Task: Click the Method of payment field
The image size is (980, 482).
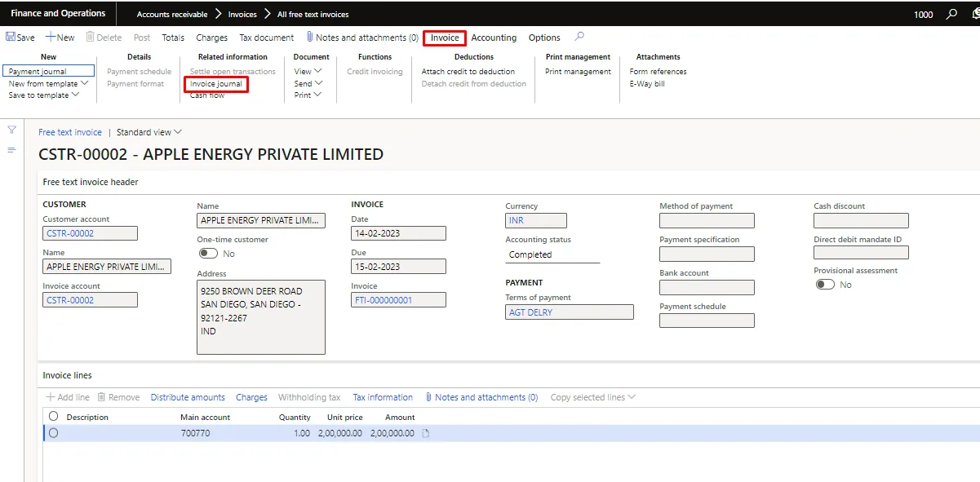Action: (x=707, y=220)
